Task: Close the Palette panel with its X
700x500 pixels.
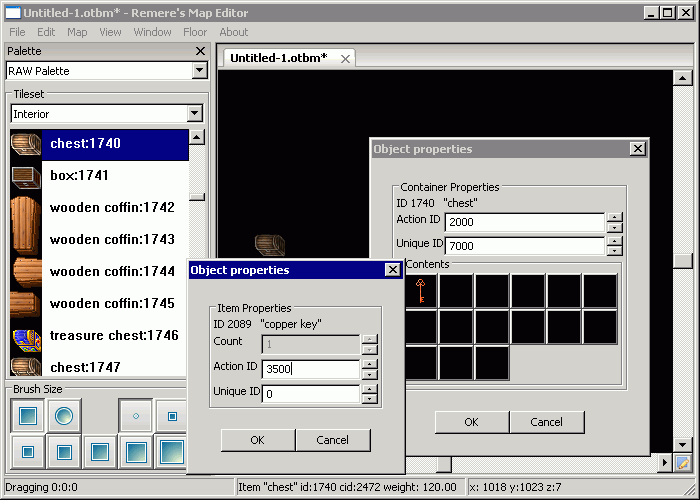Action: (200, 51)
